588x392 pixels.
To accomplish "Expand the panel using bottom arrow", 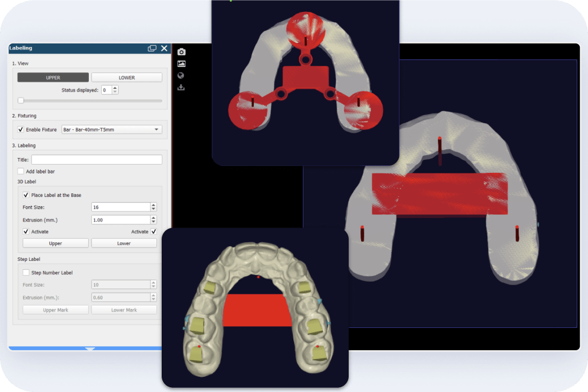I will pyautogui.click(x=89, y=349).
